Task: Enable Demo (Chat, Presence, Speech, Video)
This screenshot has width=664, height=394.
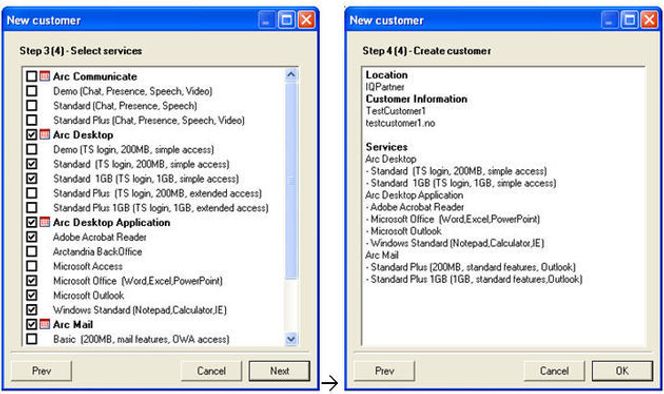Action: point(31,91)
